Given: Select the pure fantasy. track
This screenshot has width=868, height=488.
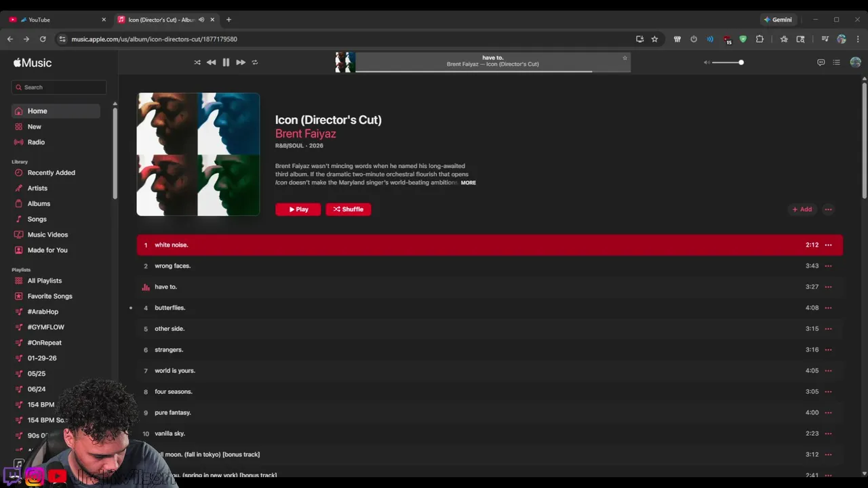Looking at the screenshot, I should click(490, 413).
